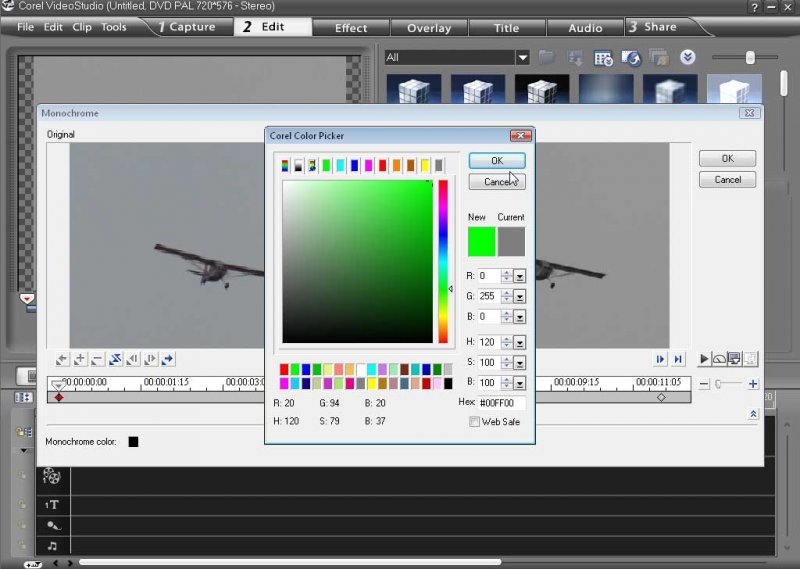The image size is (800, 569).
Task: Open the library category All dropdown
Action: [522, 58]
